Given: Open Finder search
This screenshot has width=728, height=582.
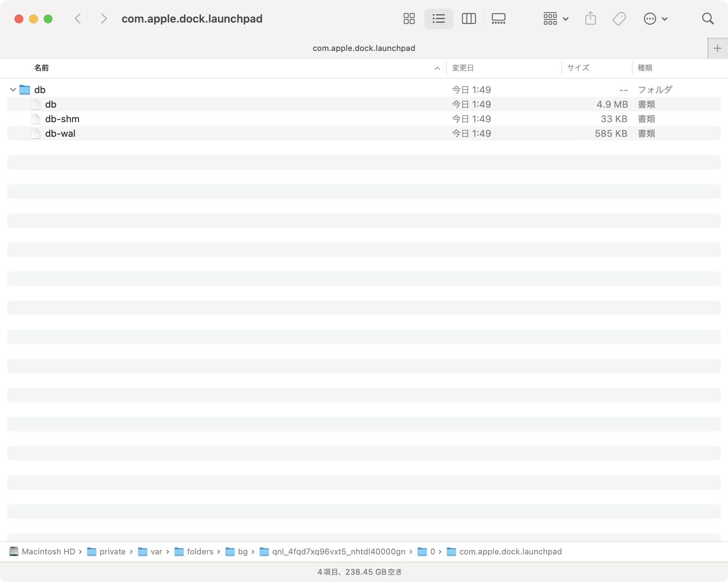Looking at the screenshot, I should point(708,19).
